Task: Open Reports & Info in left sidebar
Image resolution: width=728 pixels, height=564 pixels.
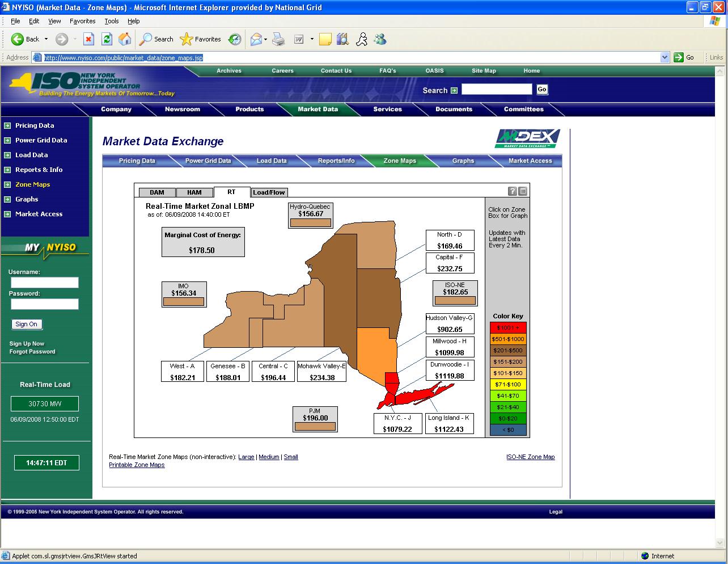Action: point(39,170)
